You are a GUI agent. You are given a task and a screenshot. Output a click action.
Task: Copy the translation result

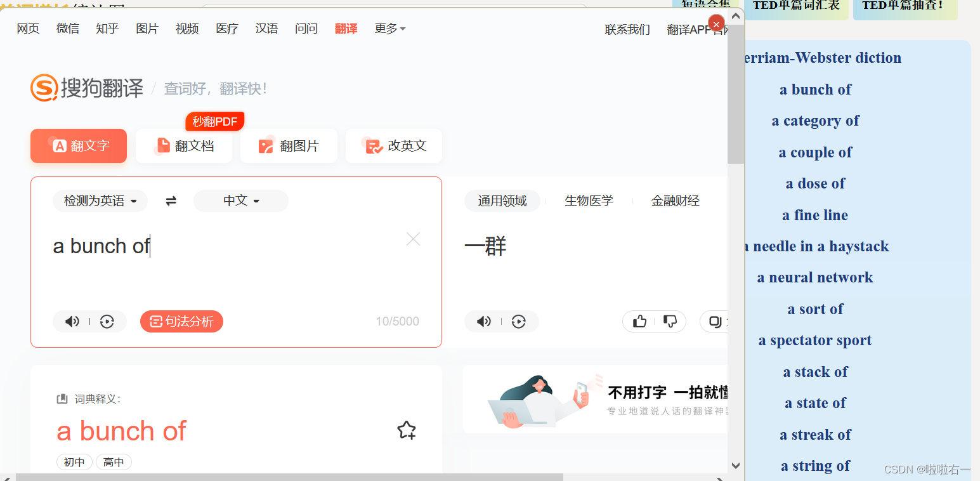coord(715,322)
